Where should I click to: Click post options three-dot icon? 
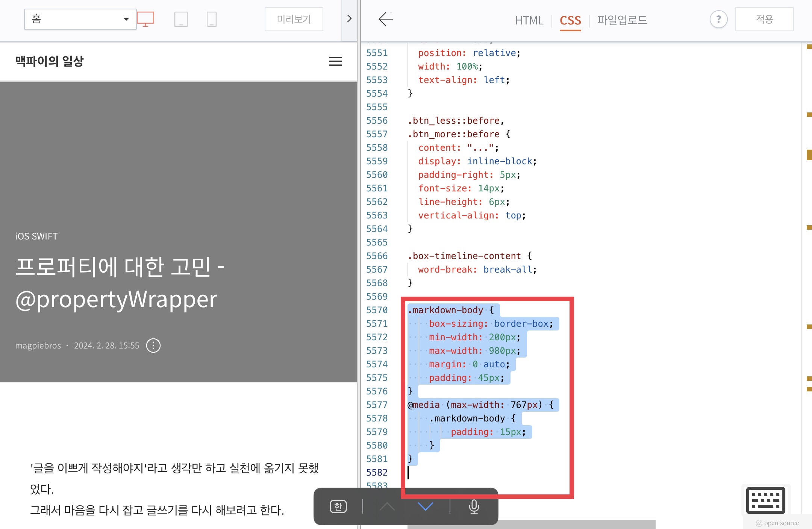tap(153, 346)
